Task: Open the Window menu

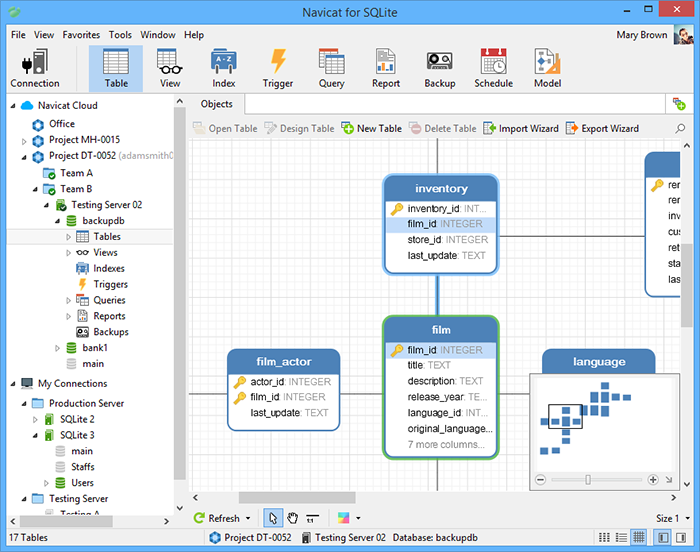Action: [158, 35]
